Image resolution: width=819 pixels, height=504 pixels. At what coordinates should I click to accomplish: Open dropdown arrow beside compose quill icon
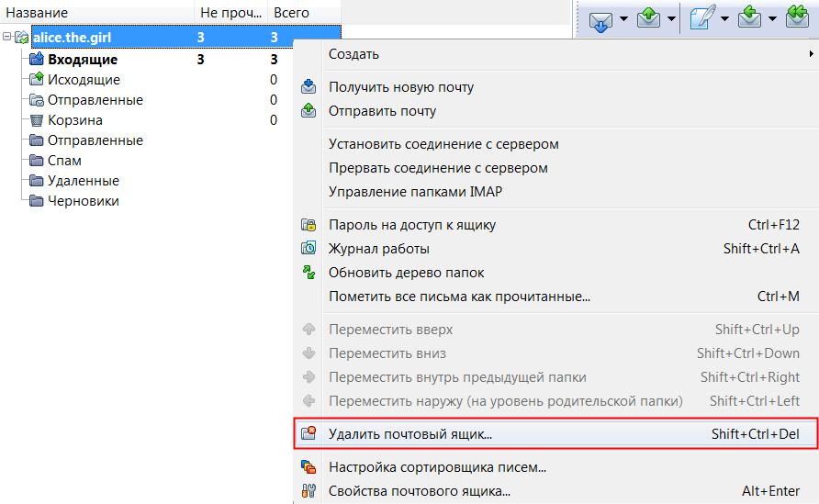pyautogui.click(x=724, y=19)
